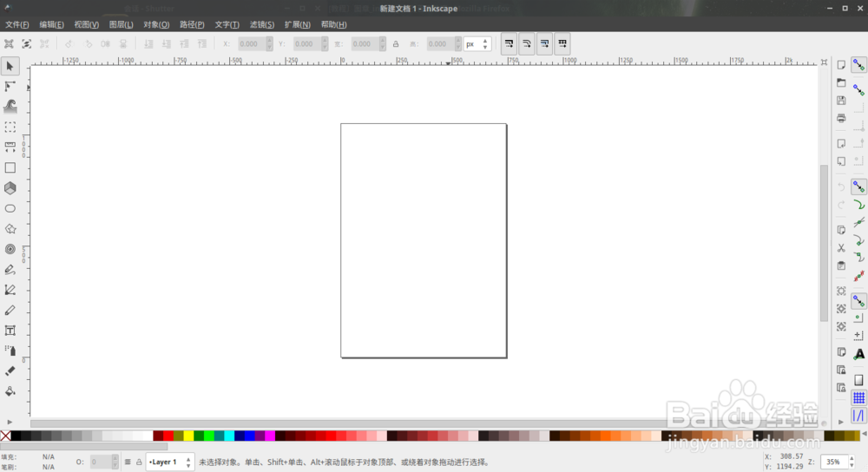Viewport: 868px width, 472px height.
Task: Select the 3D Box tool
Action: [10, 188]
